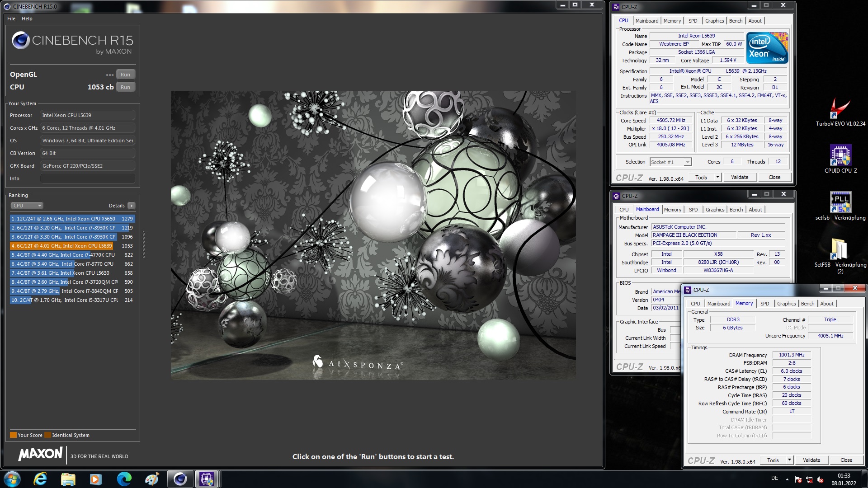868x488 pixels.
Task: Click the Info text field
Action: click(88, 178)
